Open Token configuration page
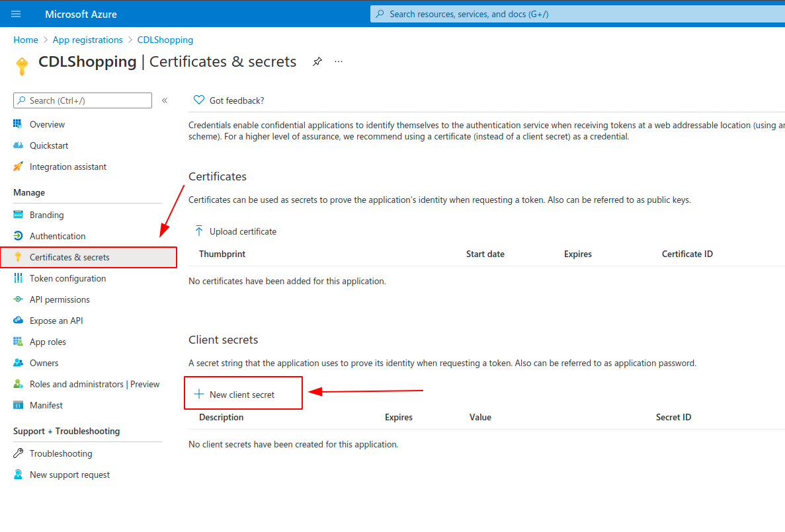The image size is (785, 532). point(67,278)
